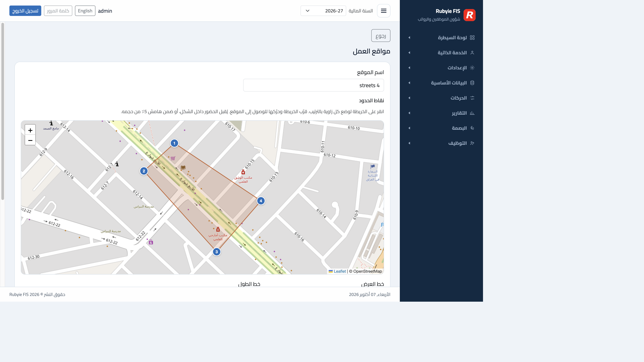This screenshot has width=644, height=362.
Task: Expand the الإعدادات menu arrow
Action: pyautogui.click(x=409, y=68)
